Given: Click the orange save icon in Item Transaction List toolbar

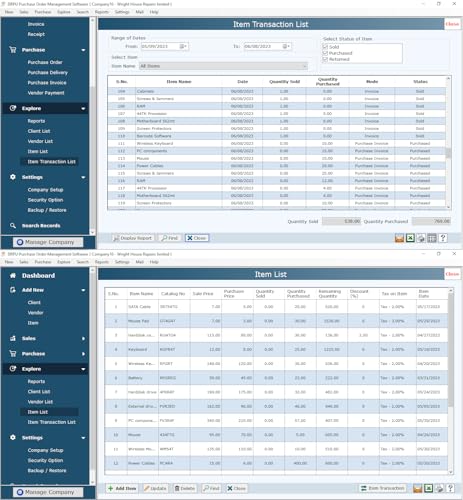Looking at the screenshot, I should (399, 238).
